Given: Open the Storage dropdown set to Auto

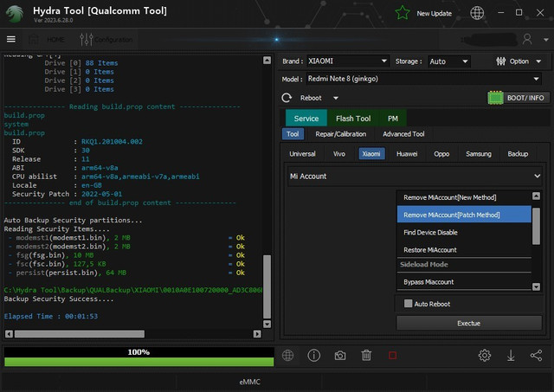Looking at the screenshot, I should pos(448,61).
